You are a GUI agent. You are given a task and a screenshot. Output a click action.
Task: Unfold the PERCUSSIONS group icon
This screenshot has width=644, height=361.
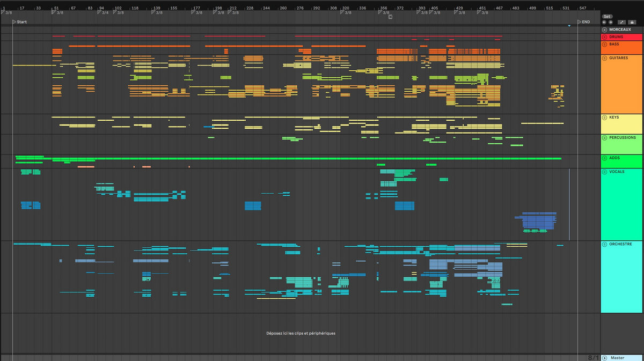[x=604, y=138]
